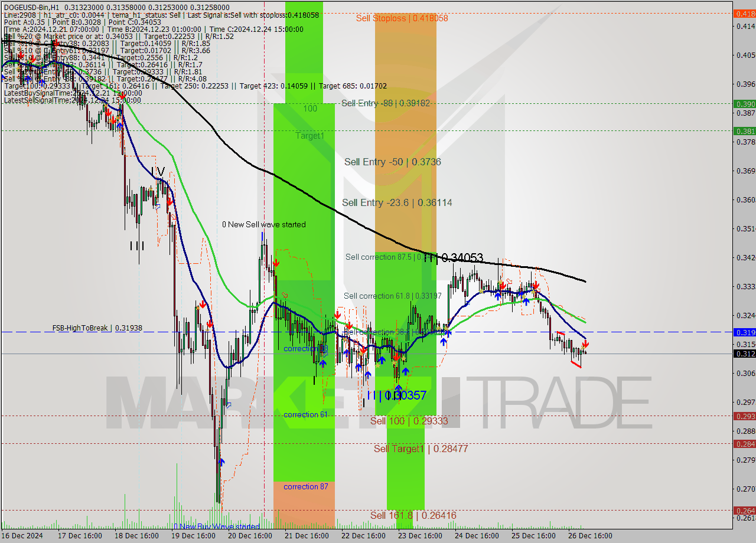Click the red sell arrow above the latest candle

click(585, 345)
